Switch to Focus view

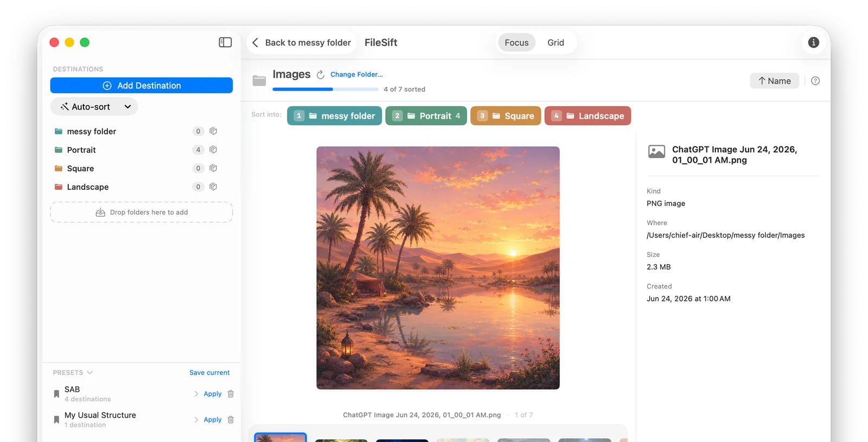tap(516, 42)
